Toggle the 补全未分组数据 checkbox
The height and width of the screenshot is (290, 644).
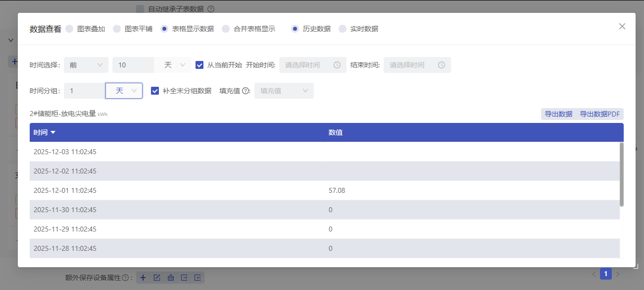[x=155, y=90]
